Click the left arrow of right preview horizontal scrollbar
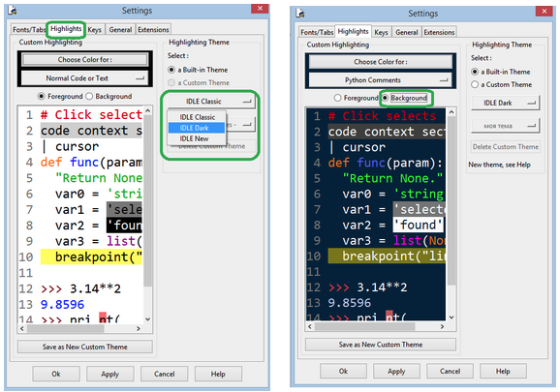 310,326
